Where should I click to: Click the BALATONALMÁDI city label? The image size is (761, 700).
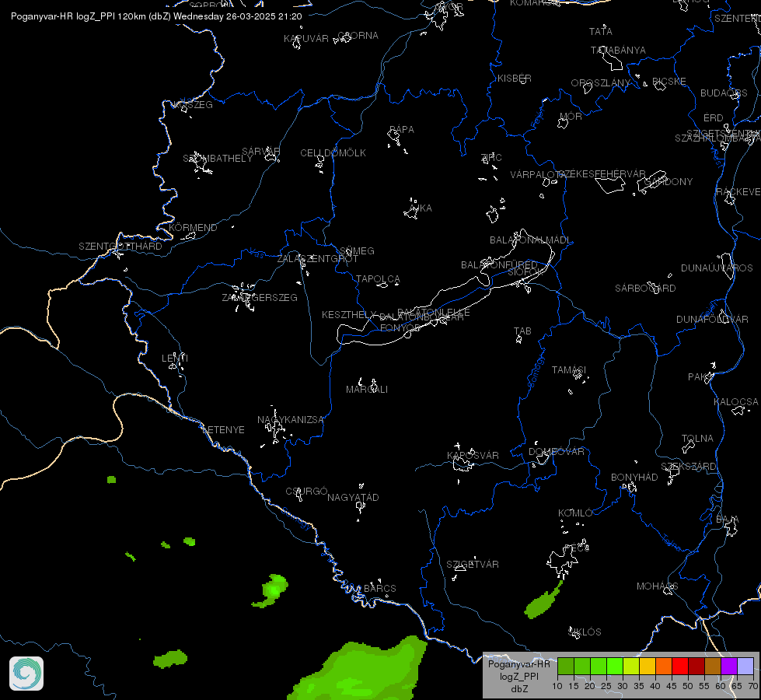coord(530,240)
